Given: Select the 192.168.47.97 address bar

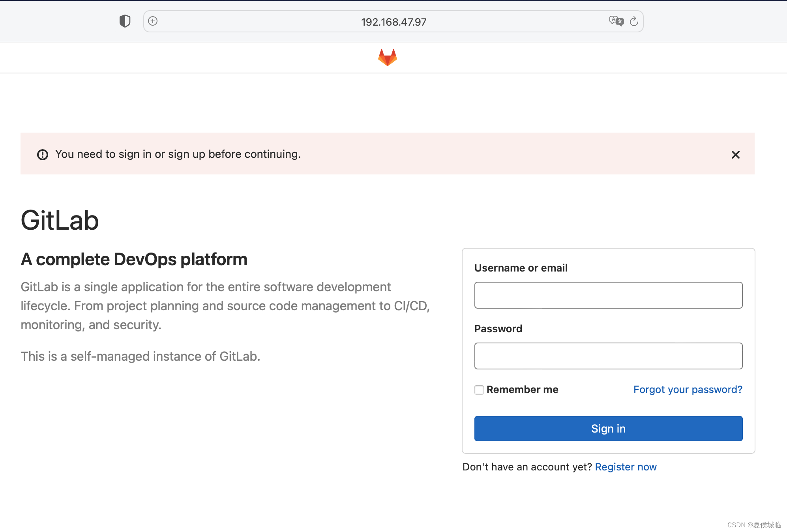Looking at the screenshot, I should pyautogui.click(x=393, y=21).
